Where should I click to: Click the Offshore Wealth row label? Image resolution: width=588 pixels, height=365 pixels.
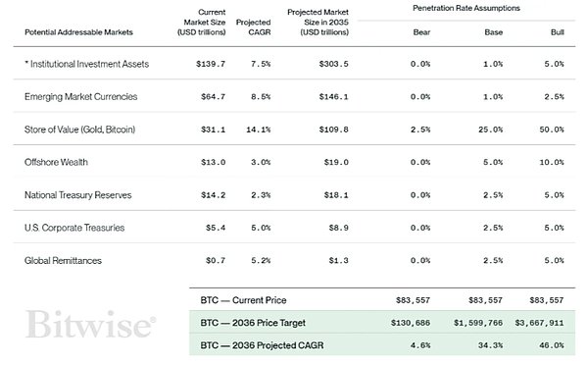click(56, 162)
